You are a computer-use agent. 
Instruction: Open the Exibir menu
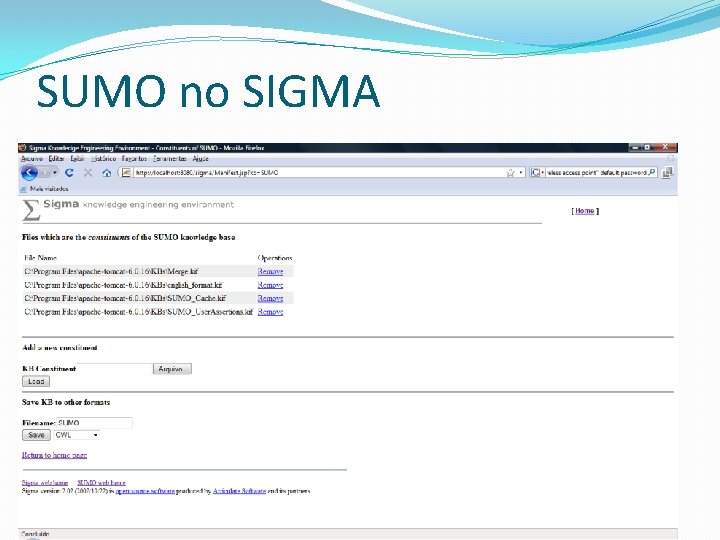pyautogui.click(x=77, y=158)
